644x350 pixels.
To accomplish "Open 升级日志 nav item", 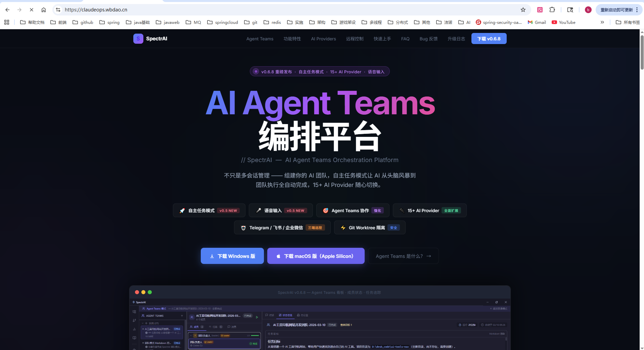I will [456, 39].
